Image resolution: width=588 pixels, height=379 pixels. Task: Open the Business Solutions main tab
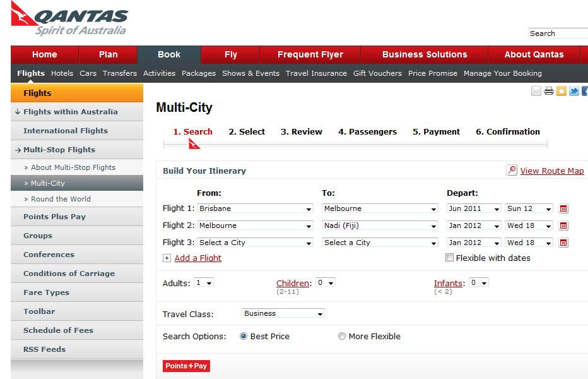pos(425,54)
